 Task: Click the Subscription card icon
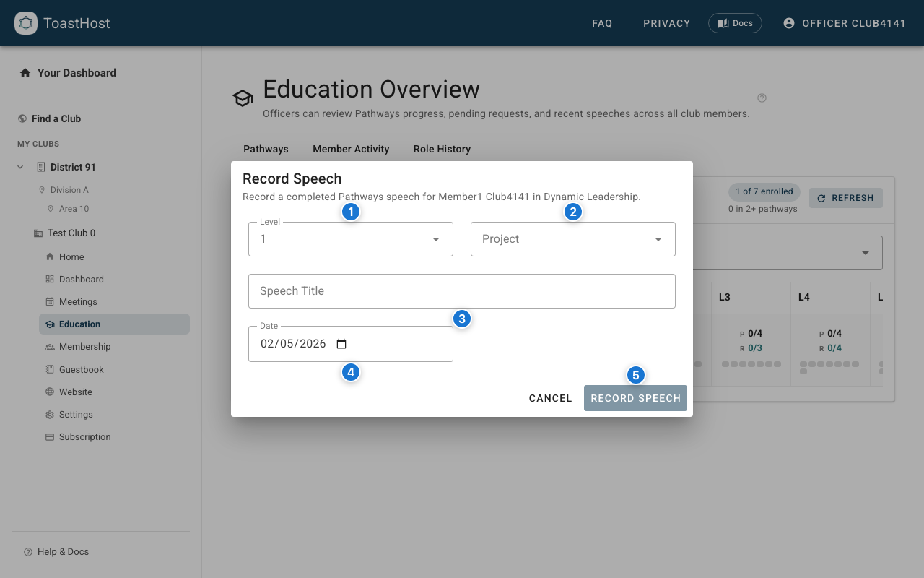[x=50, y=437]
